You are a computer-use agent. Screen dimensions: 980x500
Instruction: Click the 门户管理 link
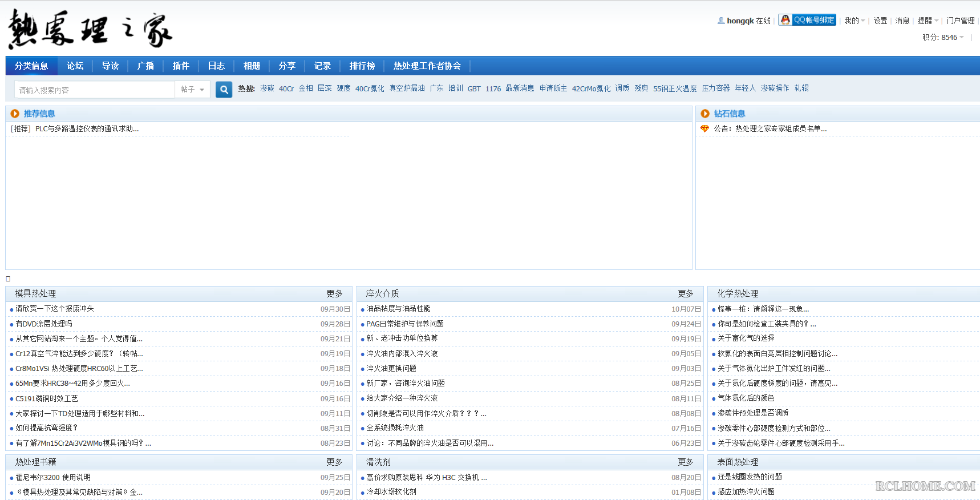(961, 21)
